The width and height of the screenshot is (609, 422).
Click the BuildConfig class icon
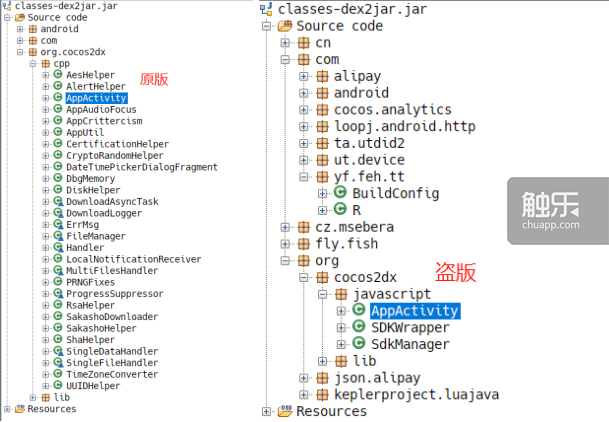pyautogui.click(x=340, y=193)
